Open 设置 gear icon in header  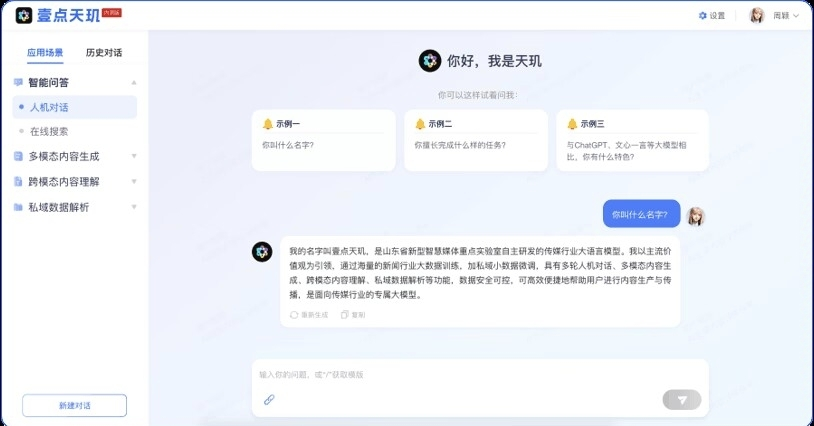coord(702,16)
